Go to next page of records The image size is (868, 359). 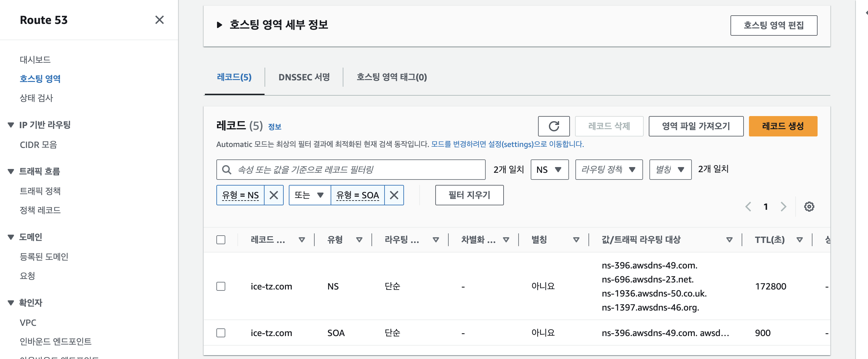(783, 207)
